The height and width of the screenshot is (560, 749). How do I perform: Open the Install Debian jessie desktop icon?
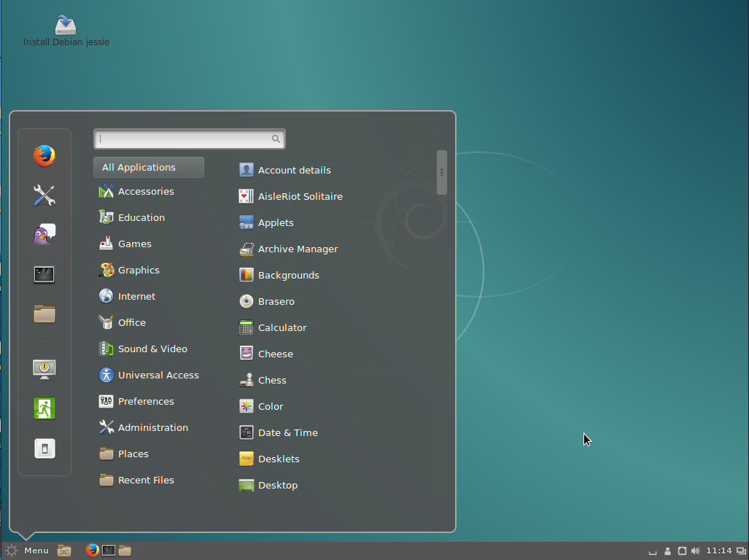tap(66, 24)
